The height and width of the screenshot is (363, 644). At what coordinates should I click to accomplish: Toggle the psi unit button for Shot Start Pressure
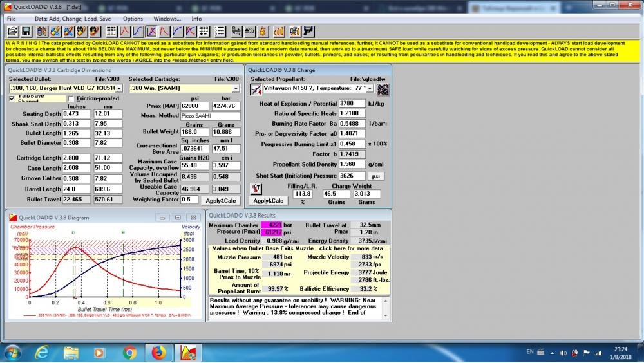pos(375,176)
